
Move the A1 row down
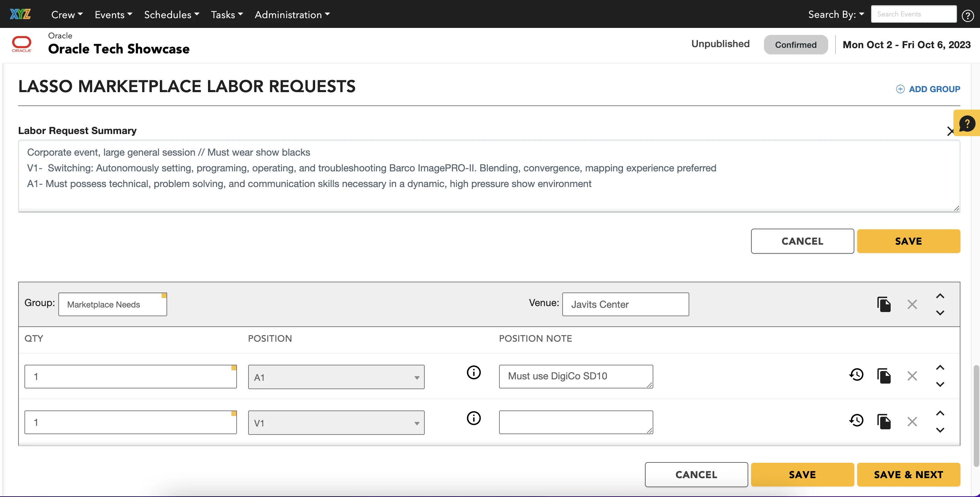click(940, 384)
